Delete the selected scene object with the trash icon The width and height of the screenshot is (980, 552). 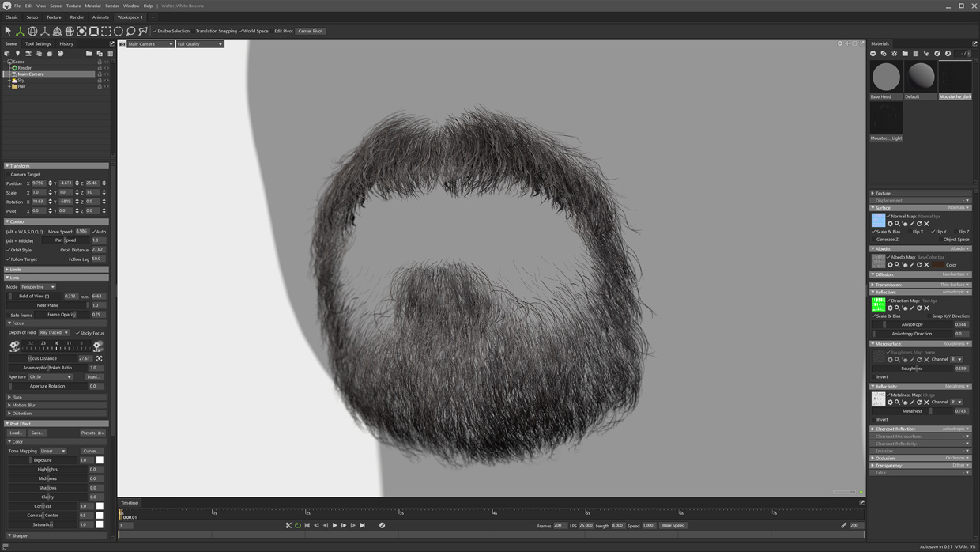point(110,54)
